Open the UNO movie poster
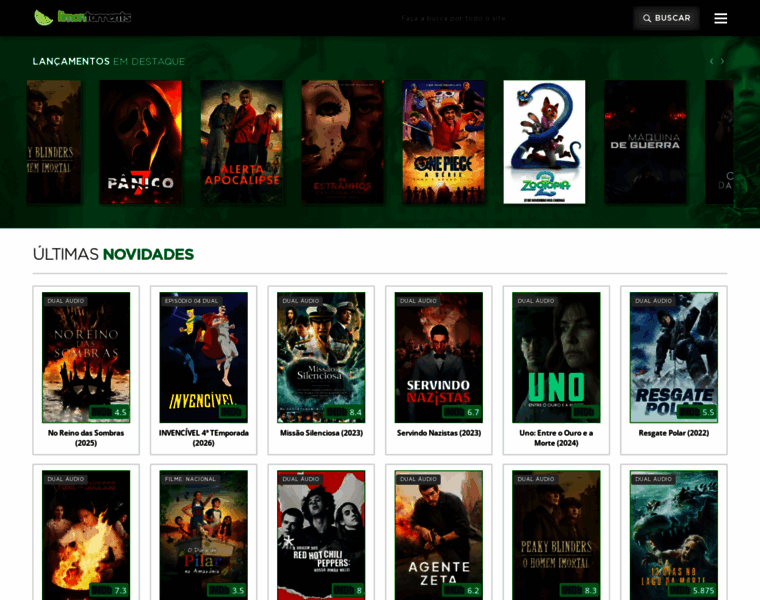The width and height of the screenshot is (760, 600). pos(556,357)
